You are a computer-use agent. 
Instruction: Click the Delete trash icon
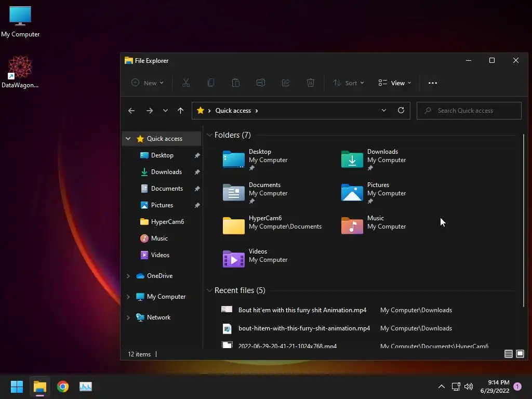click(x=311, y=83)
